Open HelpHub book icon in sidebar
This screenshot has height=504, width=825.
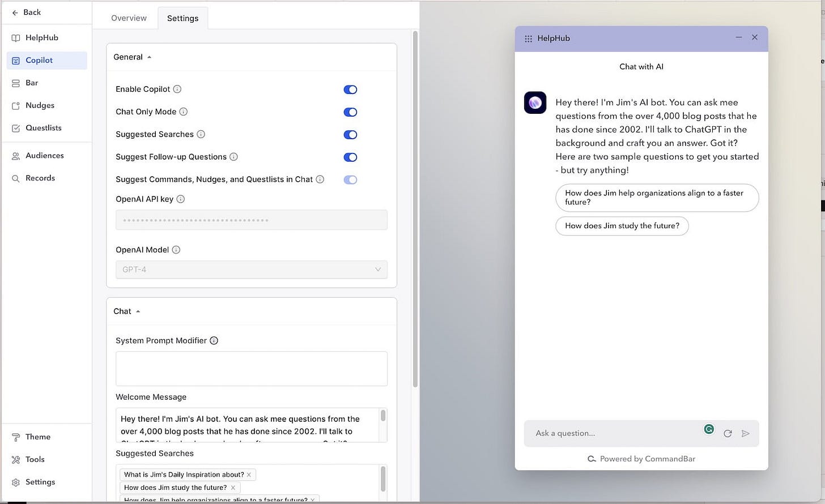(x=16, y=38)
